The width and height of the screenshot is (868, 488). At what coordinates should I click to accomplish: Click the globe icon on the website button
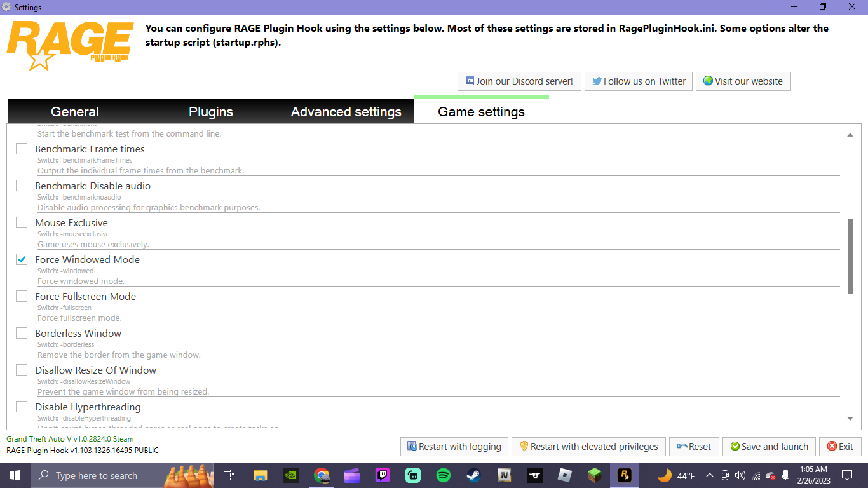pyautogui.click(x=708, y=81)
